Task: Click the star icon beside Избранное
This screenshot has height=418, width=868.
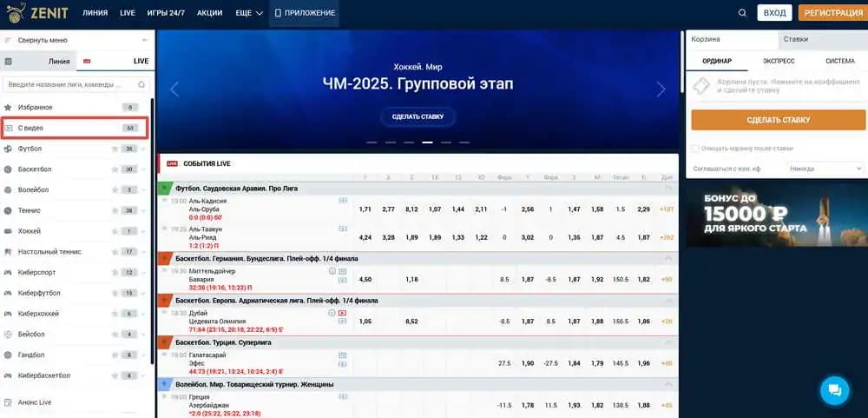Action: (8, 107)
